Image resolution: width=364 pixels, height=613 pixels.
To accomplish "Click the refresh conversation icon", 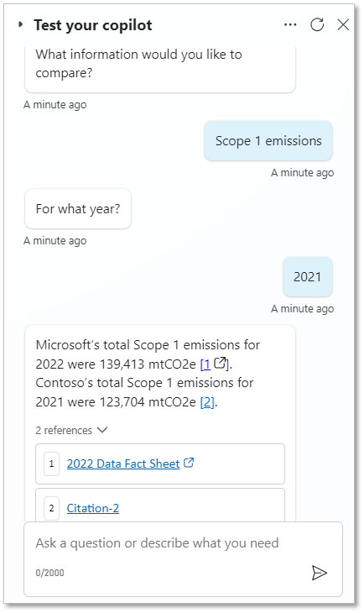I will pos(317,24).
